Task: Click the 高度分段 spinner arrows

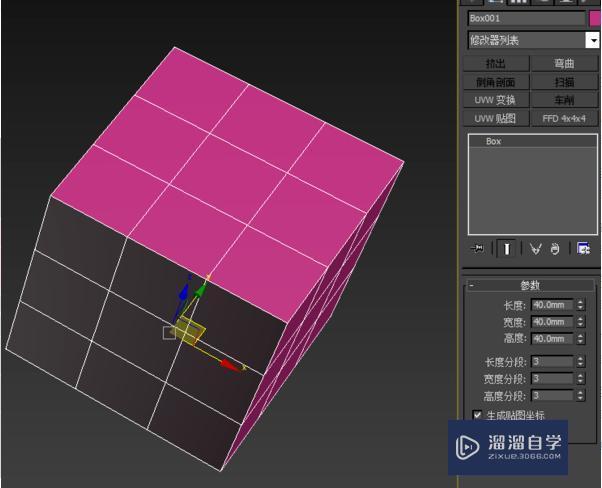Action: click(580, 395)
